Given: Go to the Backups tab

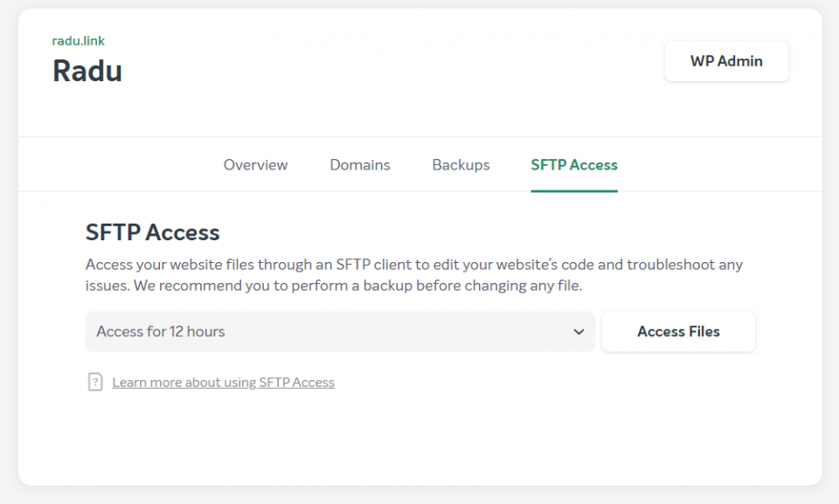Looking at the screenshot, I should click(461, 165).
